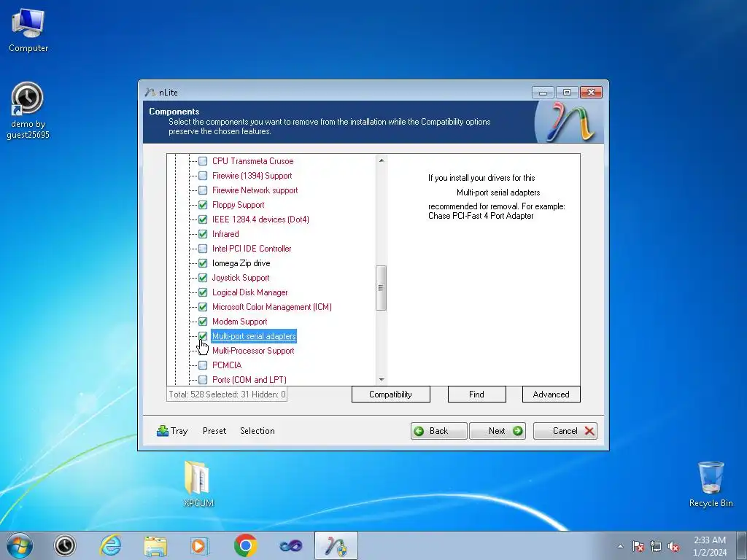Click the nLite title bar icon
The width and height of the screenshot is (747, 560).
(150, 92)
